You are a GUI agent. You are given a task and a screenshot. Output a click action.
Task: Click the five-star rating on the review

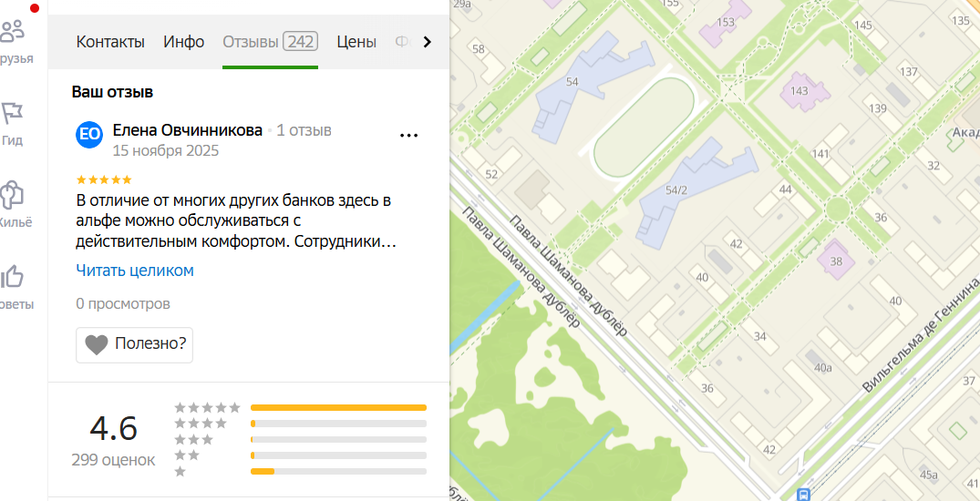pyautogui.click(x=104, y=180)
